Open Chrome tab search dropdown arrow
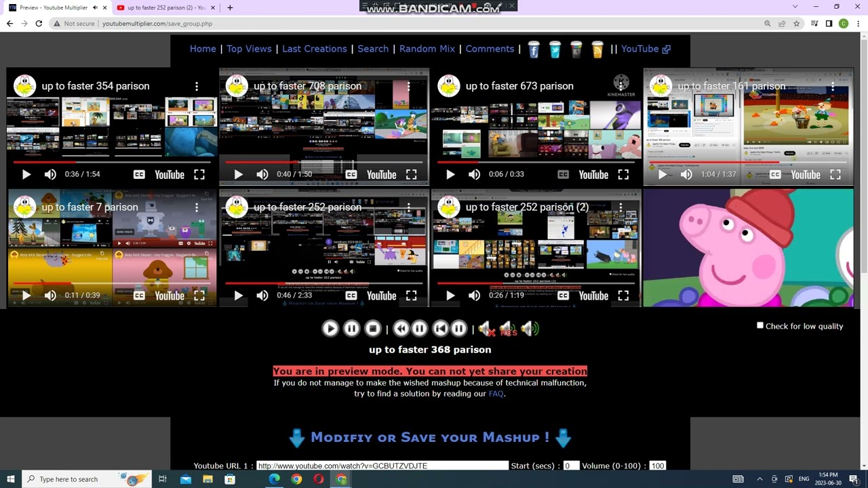 [x=795, y=7]
